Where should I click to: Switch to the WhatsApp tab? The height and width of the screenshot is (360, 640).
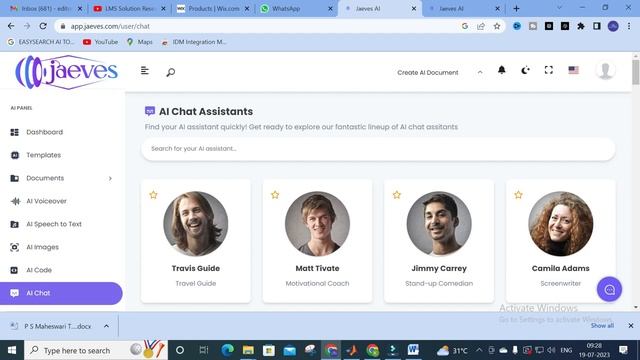(296, 9)
